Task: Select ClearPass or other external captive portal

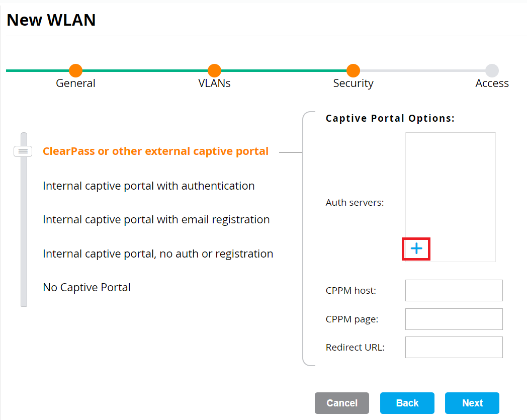Action: coord(155,151)
